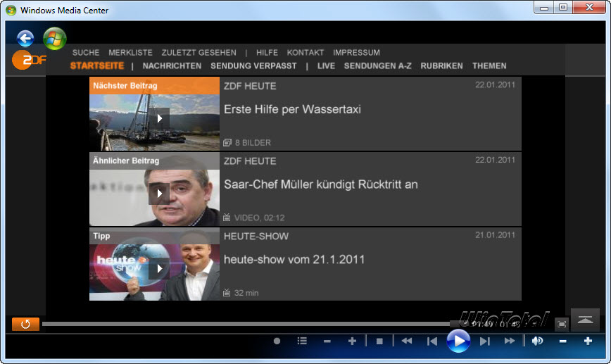Play the heute-show thumbnail video
611x364 pixels.
(159, 268)
